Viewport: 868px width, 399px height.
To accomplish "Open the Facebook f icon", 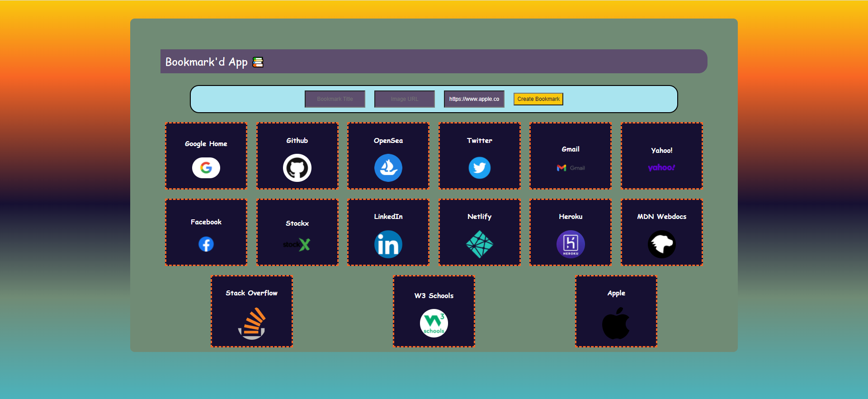I will tap(206, 244).
